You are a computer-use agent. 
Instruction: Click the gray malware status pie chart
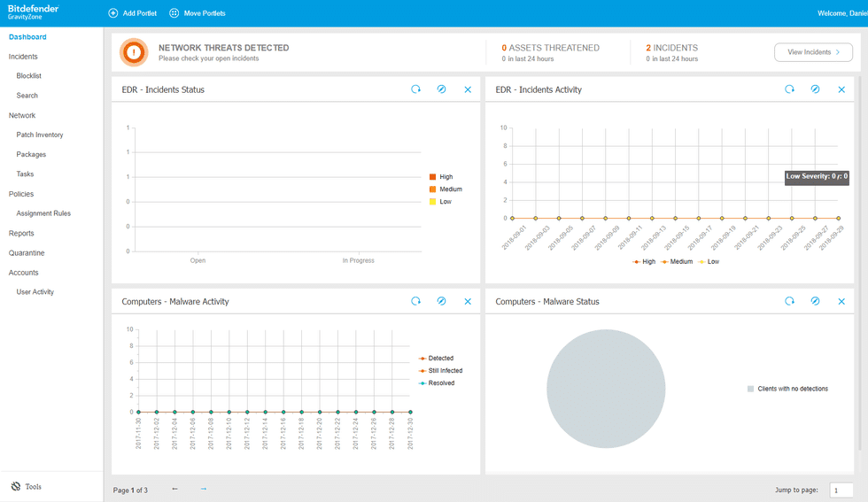coord(606,389)
